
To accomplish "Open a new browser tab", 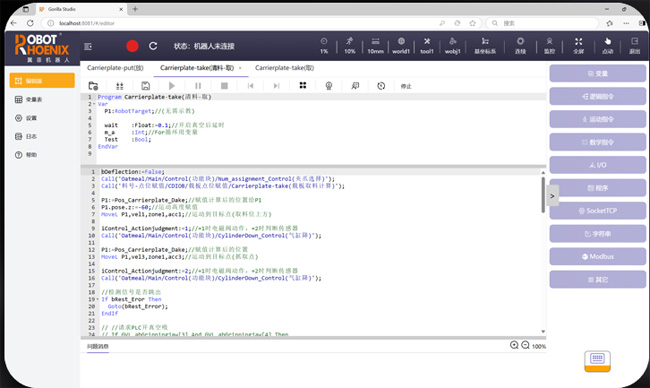I will pos(135,9).
